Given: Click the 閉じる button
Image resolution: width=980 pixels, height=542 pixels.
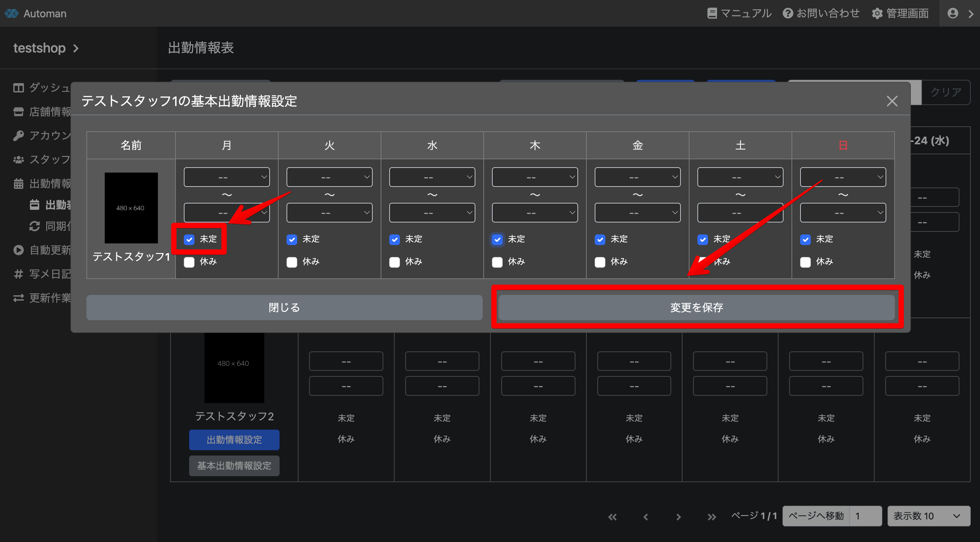Looking at the screenshot, I should [x=284, y=307].
